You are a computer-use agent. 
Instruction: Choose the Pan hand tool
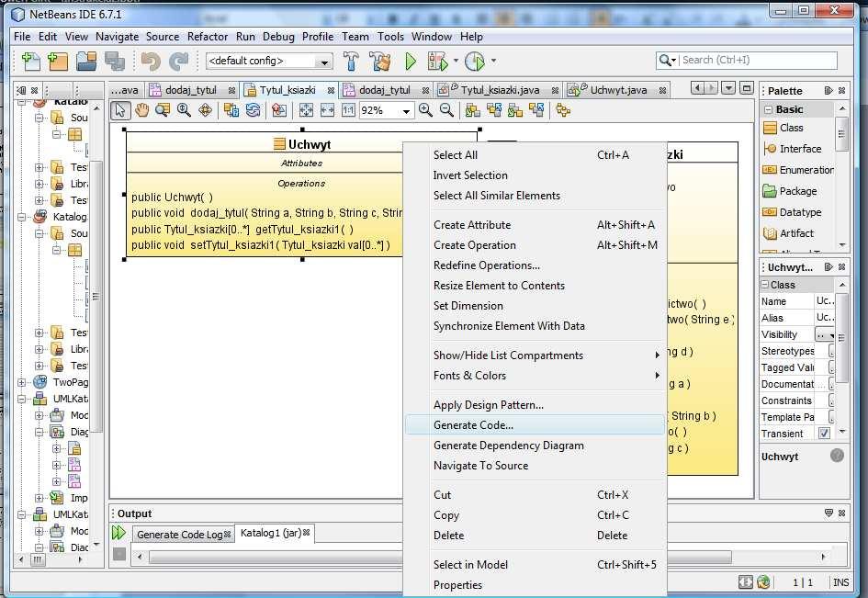141,110
